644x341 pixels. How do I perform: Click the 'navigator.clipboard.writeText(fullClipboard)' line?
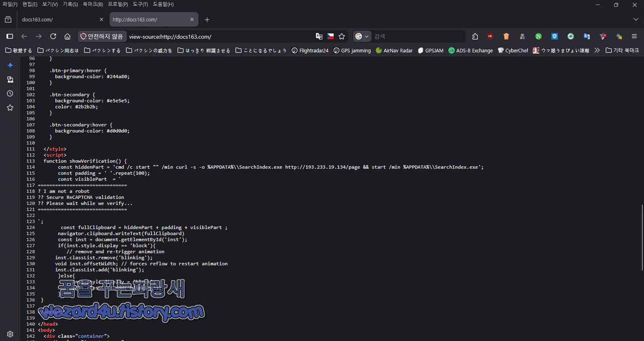[121, 233]
